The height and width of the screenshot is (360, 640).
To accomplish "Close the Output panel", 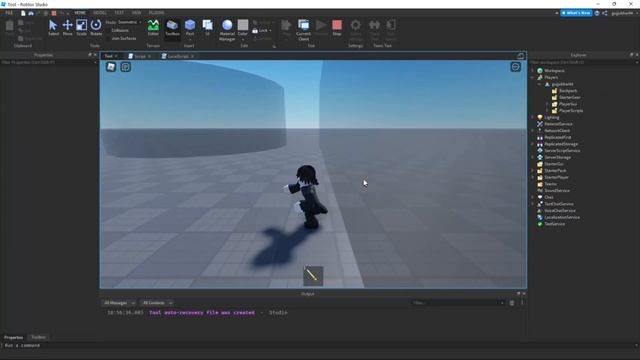I will [x=524, y=294].
